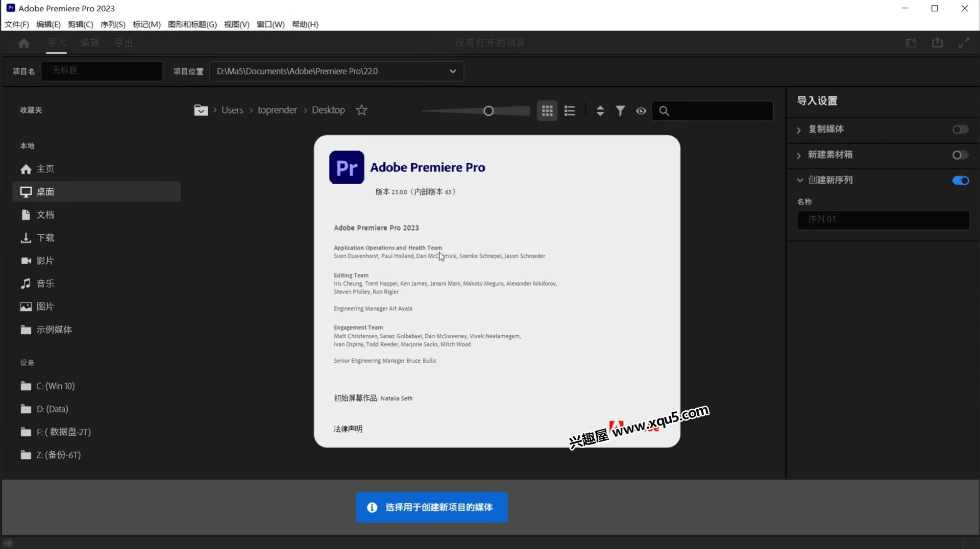This screenshot has height=549, width=980.
Task: Click the media search field
Action: click(712, 111)
